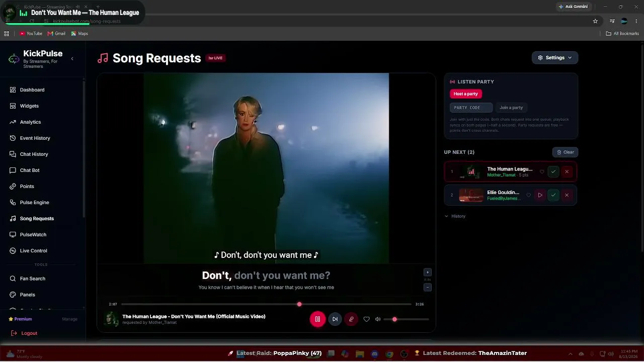Click the browser apps grid icon
Image resolution: width=644 pixels, height=362 pixels.
coord(7,34)
